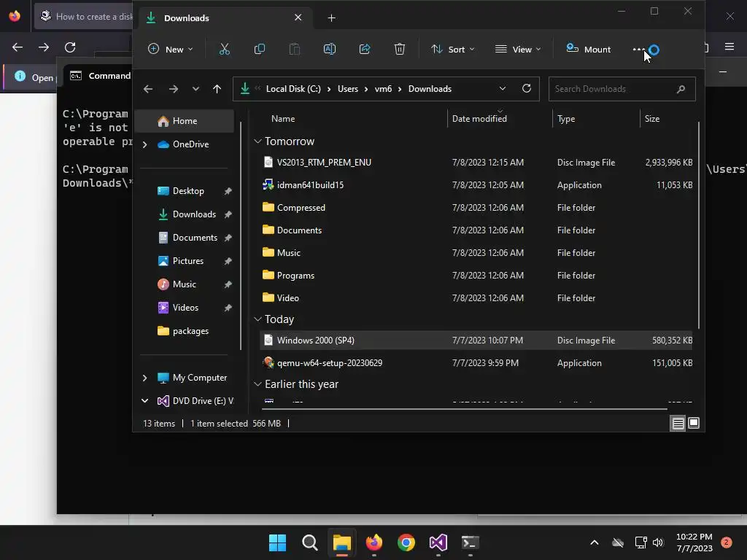Open Firefox hamburger menu

tap(729, 47)
